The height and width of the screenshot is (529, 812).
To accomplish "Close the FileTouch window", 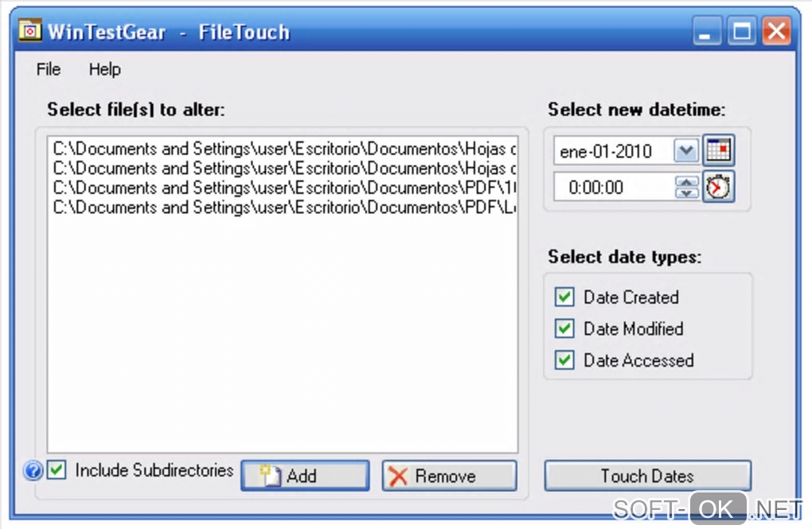I will [776, 31].
